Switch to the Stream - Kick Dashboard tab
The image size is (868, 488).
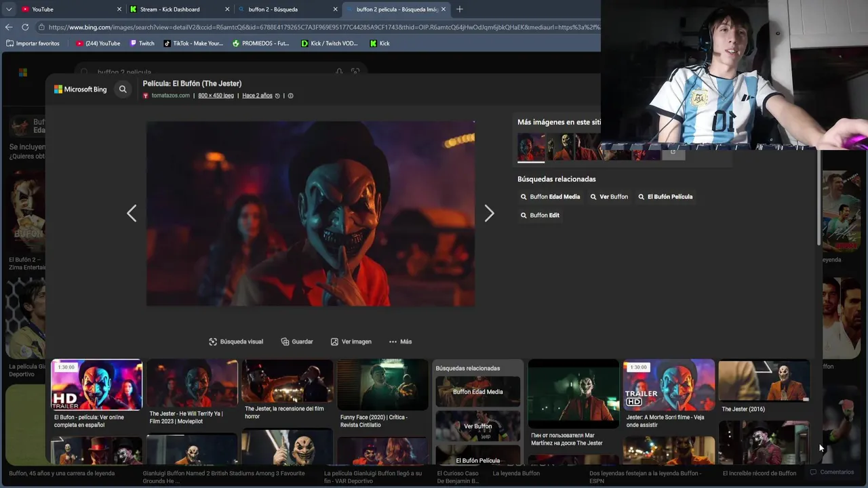(179, 9)
